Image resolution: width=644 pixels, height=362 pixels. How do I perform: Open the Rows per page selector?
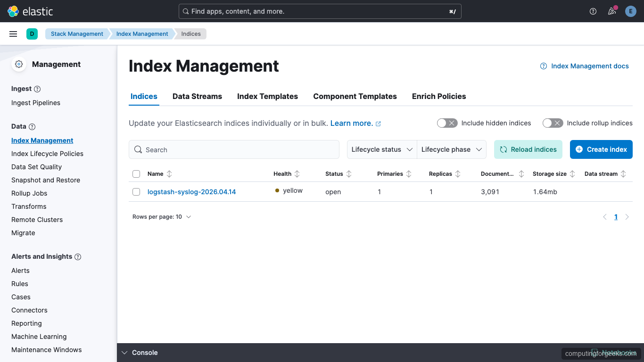tap(162, 216)
